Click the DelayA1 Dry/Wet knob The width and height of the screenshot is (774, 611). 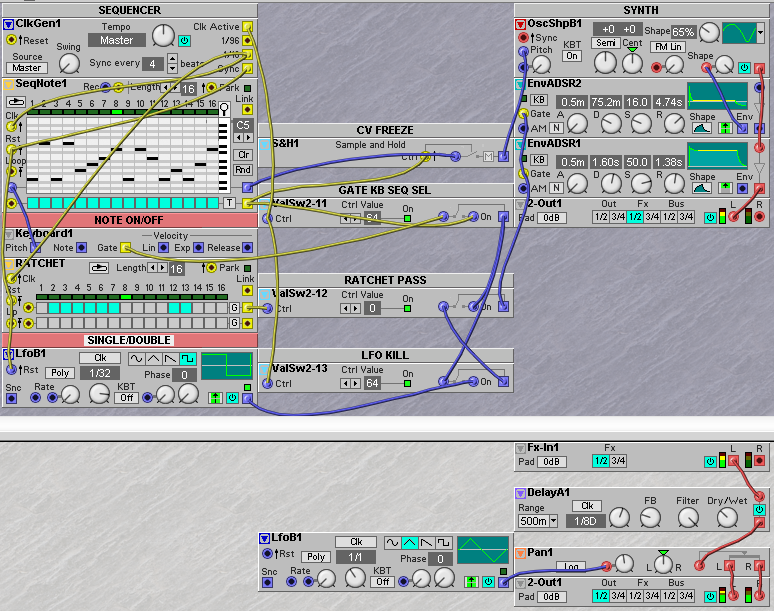pos(727,517)
